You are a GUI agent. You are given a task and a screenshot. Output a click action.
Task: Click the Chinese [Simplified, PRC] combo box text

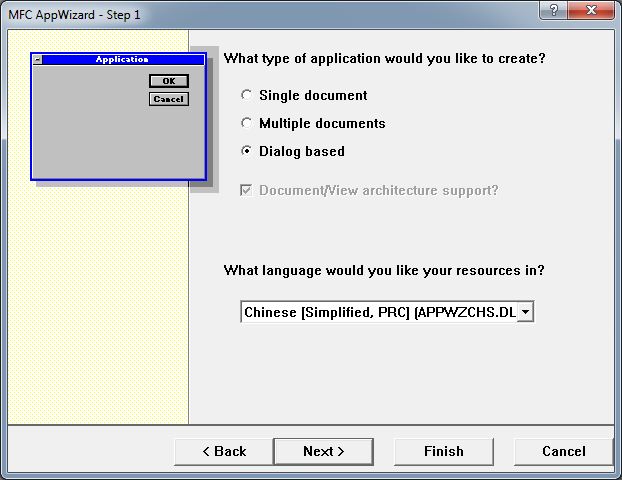coord(379,312)
